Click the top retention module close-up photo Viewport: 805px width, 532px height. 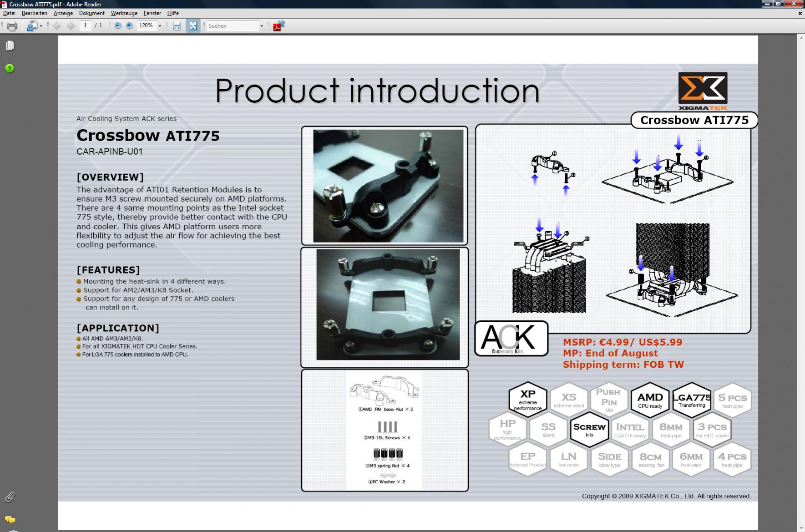click(x=388, y=186)
